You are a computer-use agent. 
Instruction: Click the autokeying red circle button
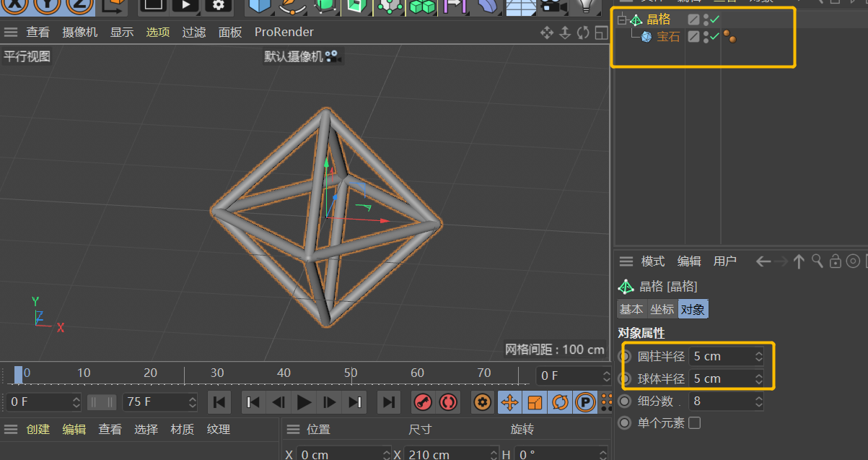click(x=448, y=402)
